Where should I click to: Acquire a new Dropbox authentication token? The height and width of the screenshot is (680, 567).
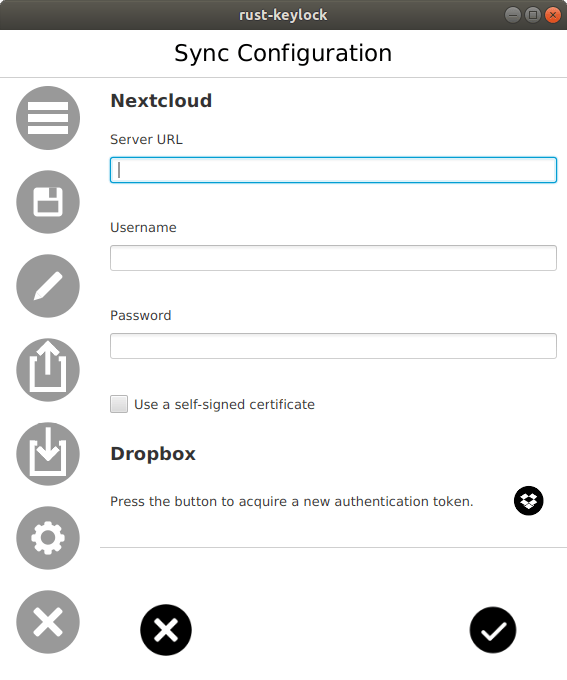[528, 501]
